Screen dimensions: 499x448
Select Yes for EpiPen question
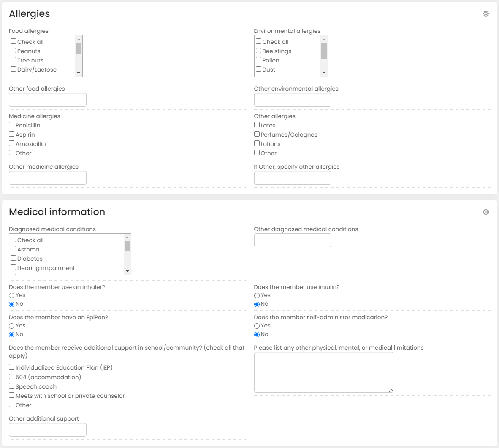click(x=12, y=326)
